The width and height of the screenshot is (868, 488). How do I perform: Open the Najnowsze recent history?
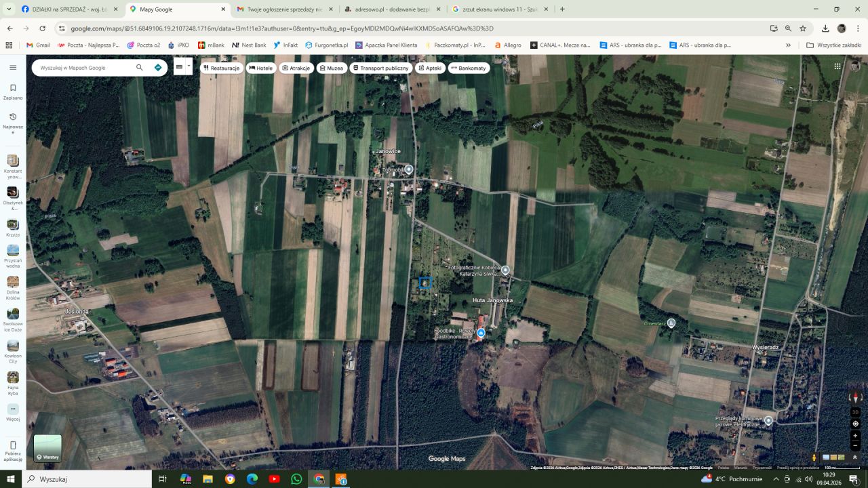pyautogui.click(x=12, y=121)
